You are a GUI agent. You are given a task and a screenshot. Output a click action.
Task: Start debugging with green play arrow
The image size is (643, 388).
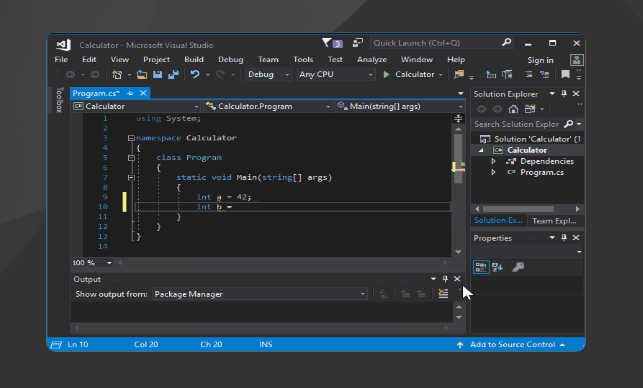[x=386, y=74]
